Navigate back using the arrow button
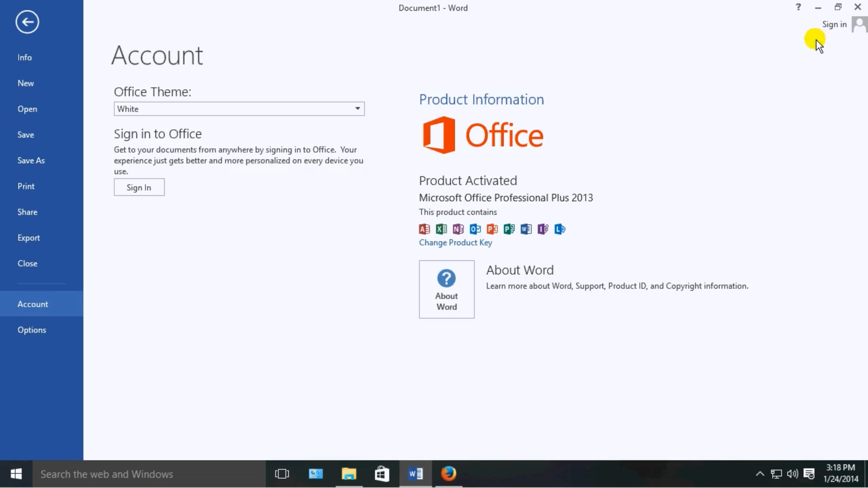This screenshot has height=488, width=868. coord(27,21)
